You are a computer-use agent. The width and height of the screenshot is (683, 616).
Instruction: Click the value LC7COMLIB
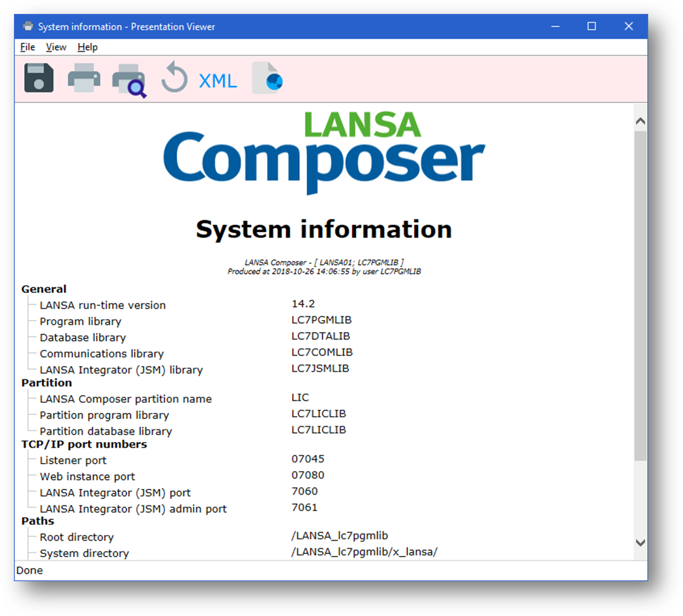pyautogui.click(x=322, y=352)
